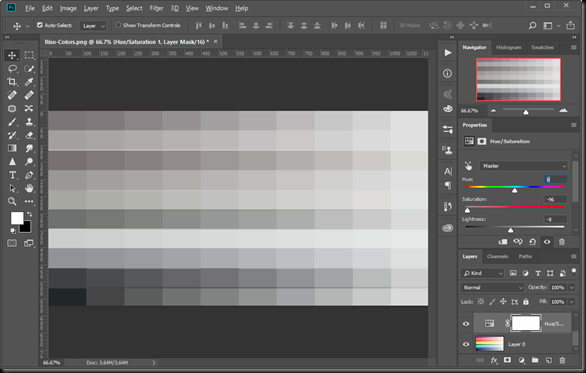586x373 pixels.
Task: Open the workspace switcher dropdown
Action: click(x=550, y=25)
